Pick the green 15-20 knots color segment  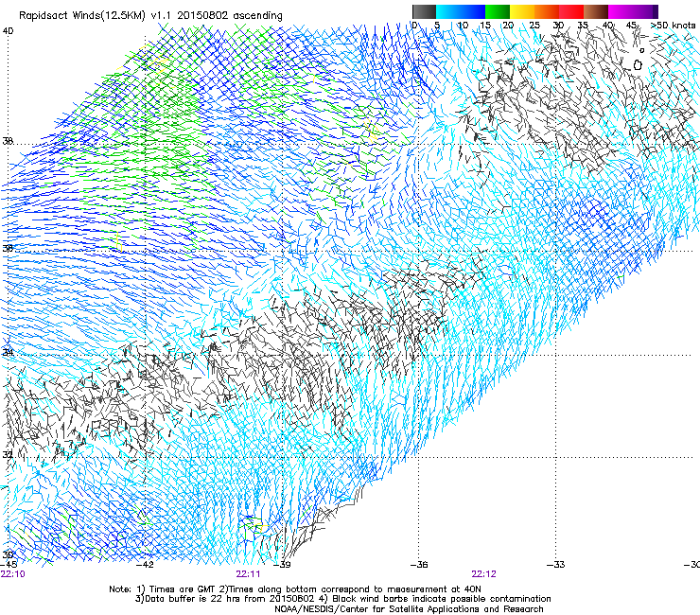[x=498, y=11]
